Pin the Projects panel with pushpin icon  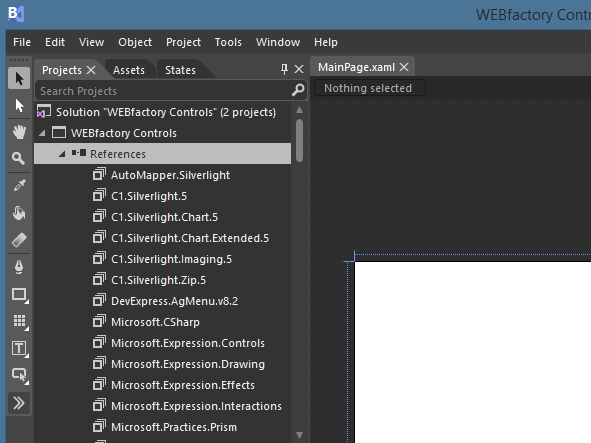tap(284, 69)
